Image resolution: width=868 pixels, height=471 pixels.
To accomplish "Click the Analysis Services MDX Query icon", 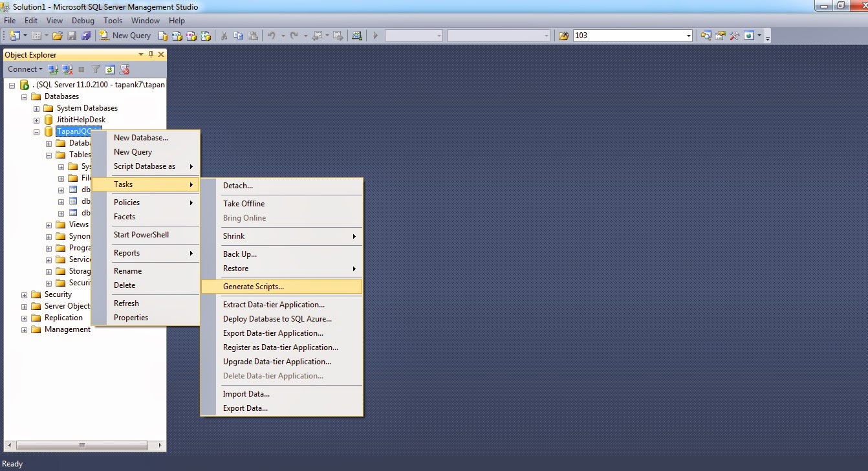I will pyautogui.click(x=177, y=36).
